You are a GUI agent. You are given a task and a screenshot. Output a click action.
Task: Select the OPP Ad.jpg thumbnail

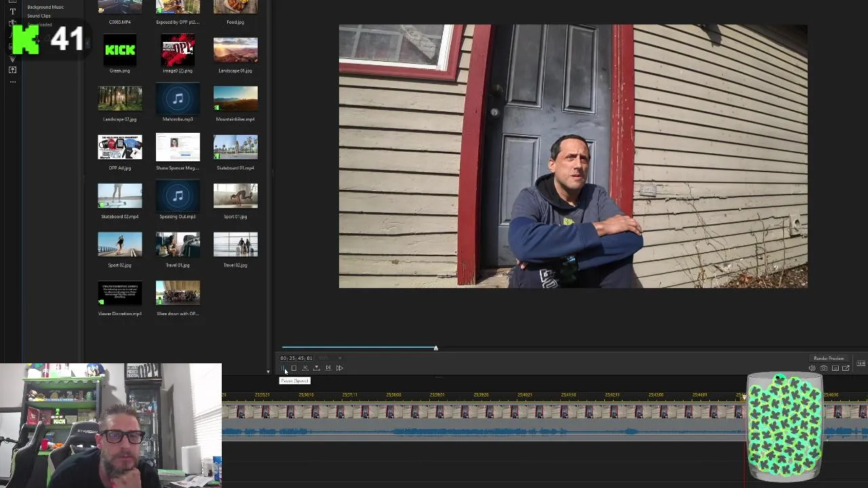[x=120, y=148]
